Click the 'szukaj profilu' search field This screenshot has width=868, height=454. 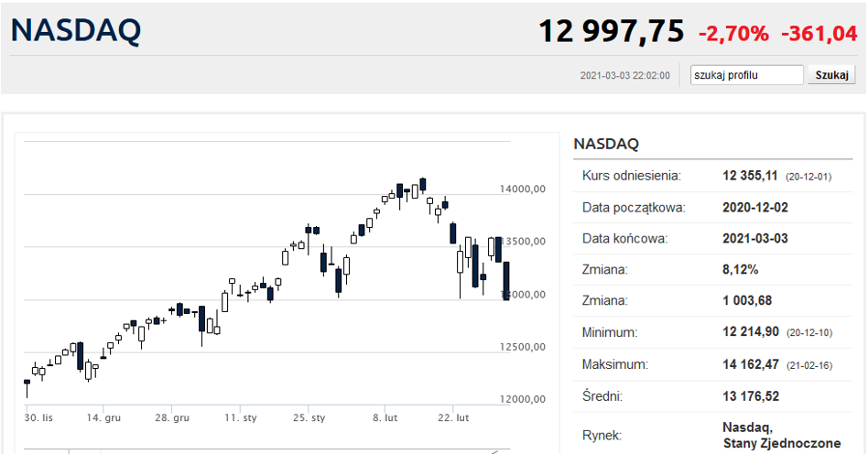pos(747,75)
